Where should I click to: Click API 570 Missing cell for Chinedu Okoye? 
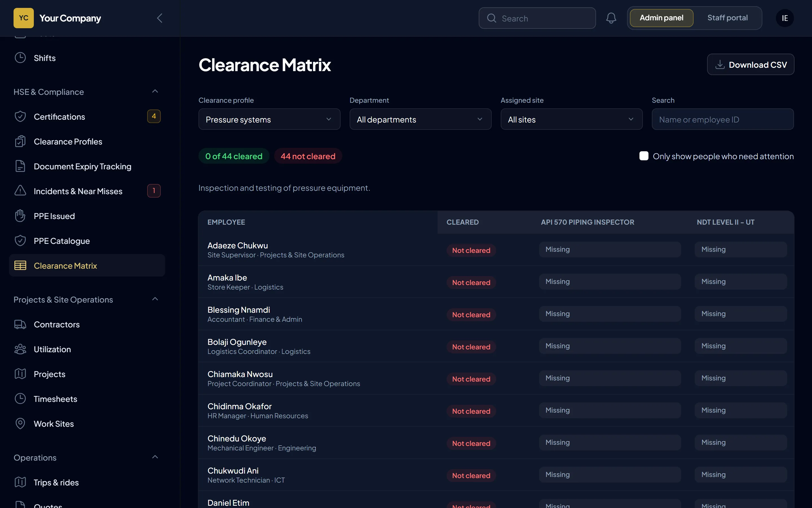[x=610, y=443]
